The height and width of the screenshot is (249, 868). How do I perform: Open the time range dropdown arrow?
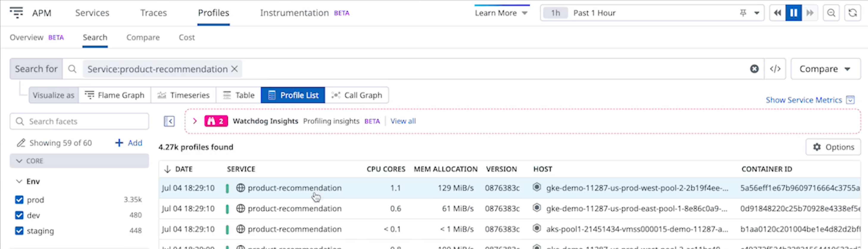[757, 13]
